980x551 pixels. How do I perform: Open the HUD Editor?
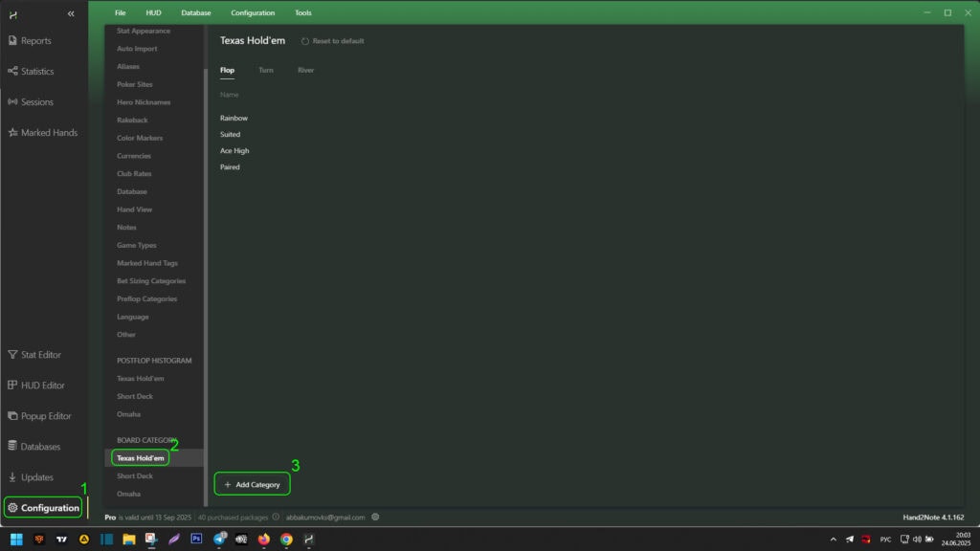(x=35, y=385)
